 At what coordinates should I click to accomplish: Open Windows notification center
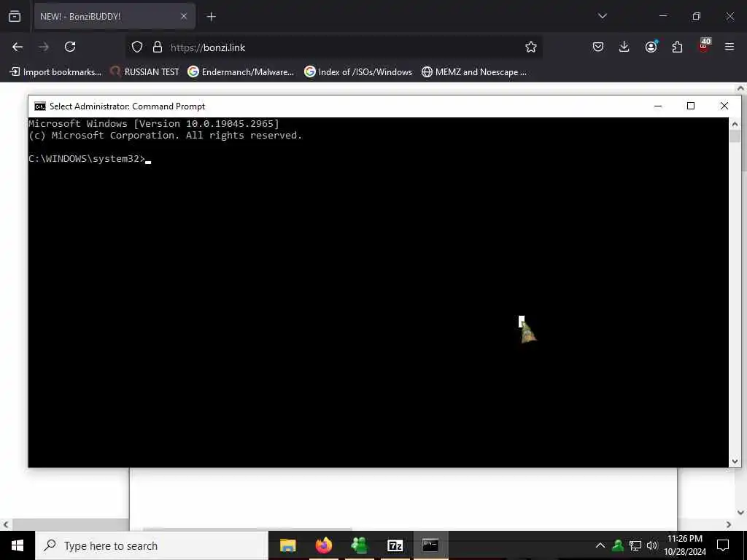(x=723, y=545)
